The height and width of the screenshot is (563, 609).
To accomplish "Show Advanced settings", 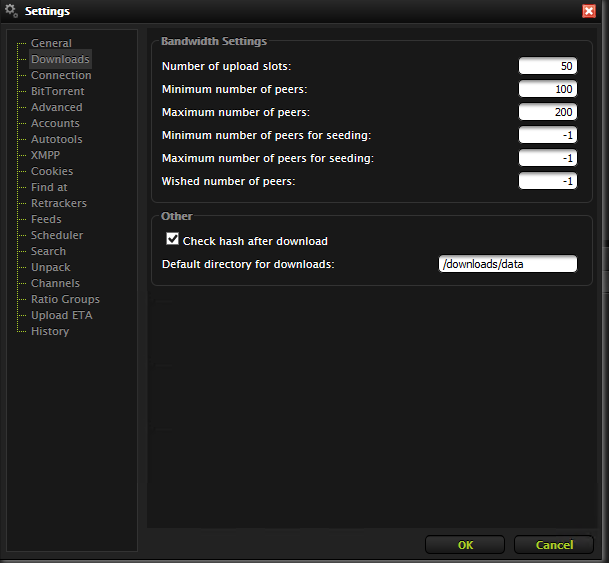I will click(x=57, y=107).
